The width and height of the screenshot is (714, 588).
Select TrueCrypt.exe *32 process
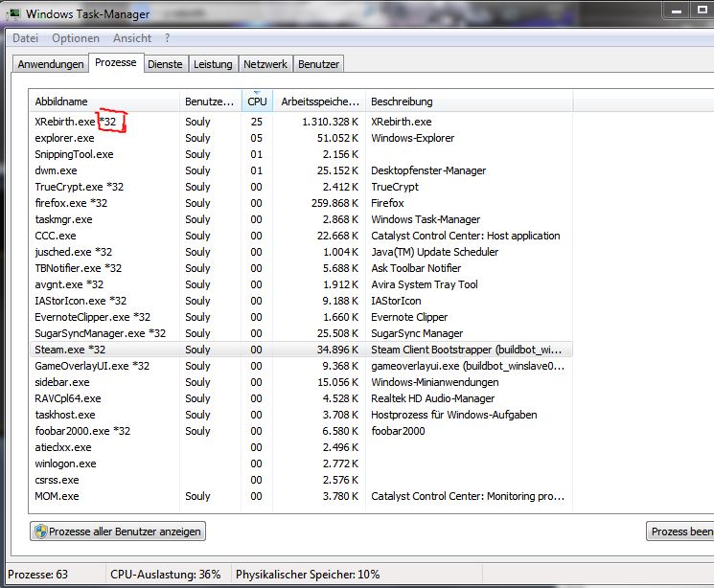click(301, 187)
